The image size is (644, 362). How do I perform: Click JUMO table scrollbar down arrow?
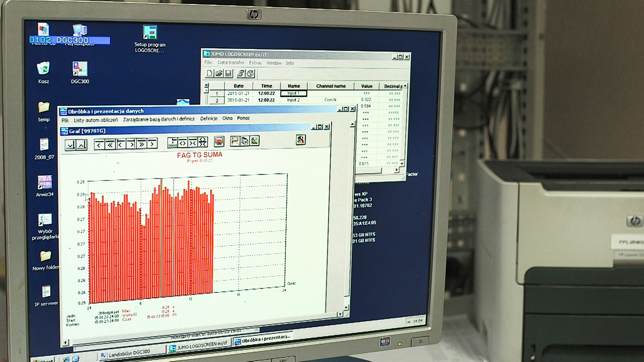pyautogui.click(x=402, y=163)
